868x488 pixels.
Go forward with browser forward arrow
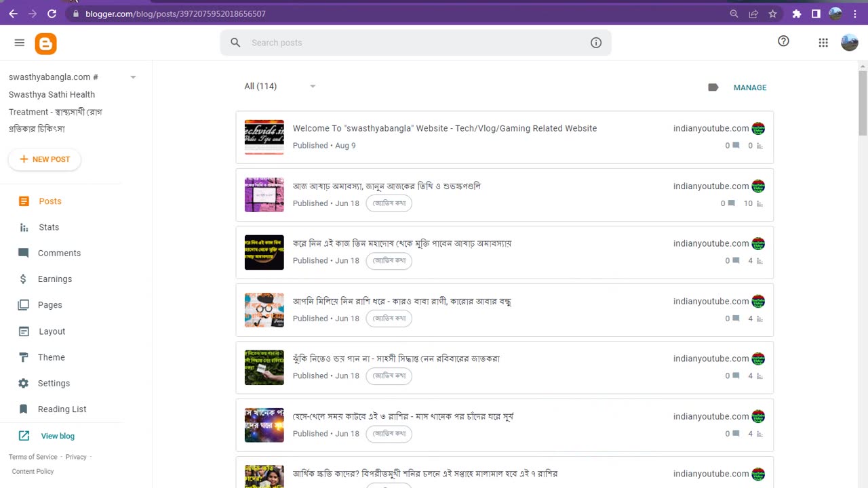tap(33, 14)
